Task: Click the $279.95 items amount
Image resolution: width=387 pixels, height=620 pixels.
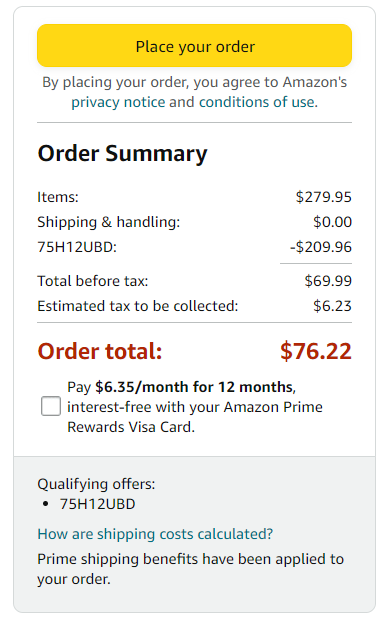Action: (323, 197)
